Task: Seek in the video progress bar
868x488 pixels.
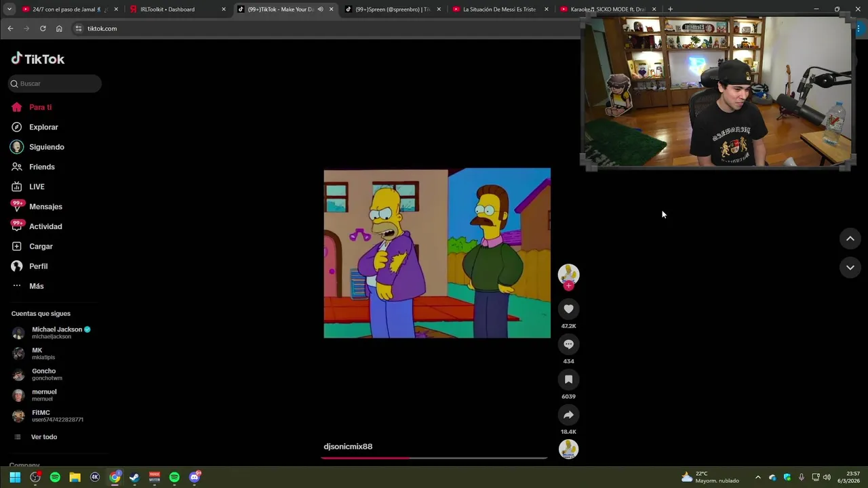Action: tap(434, 458)
